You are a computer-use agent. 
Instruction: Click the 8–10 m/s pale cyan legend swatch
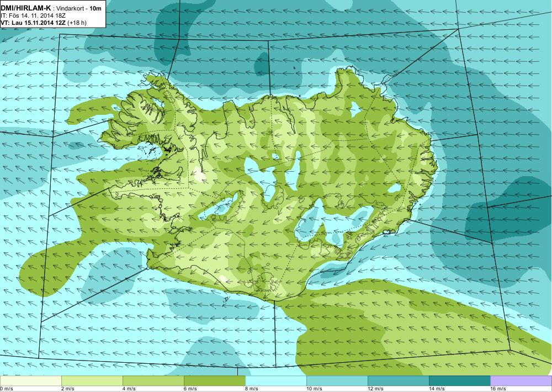point(276,381)
